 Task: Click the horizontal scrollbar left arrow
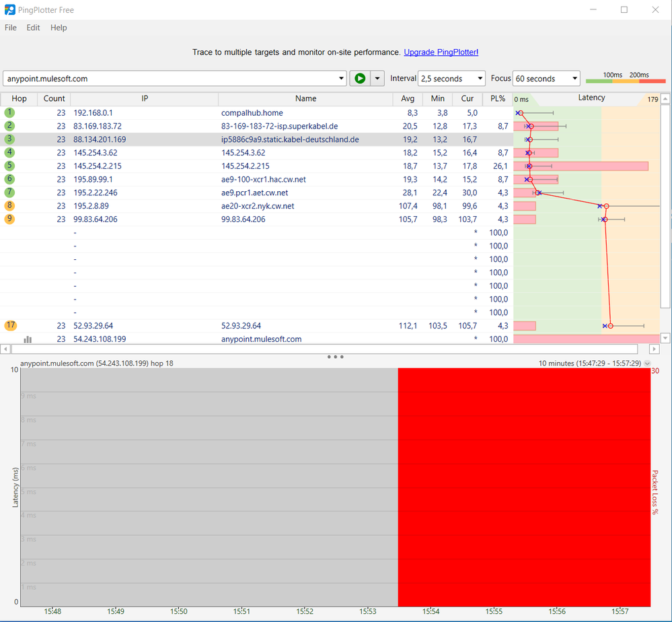tap(5, 349)
